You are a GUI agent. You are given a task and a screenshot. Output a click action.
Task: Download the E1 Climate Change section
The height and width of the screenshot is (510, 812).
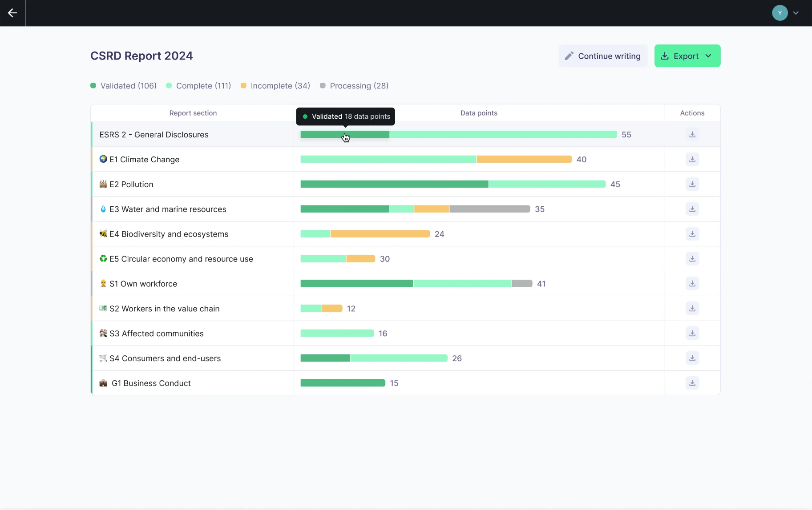pyautogui.click(x=692, y=159)
